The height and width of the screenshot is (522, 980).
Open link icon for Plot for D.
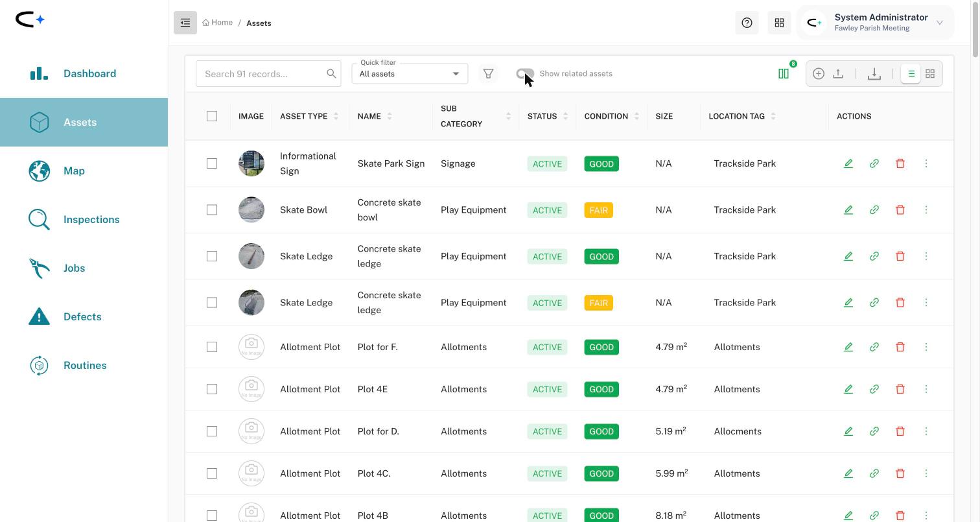[x=874, y=431]
